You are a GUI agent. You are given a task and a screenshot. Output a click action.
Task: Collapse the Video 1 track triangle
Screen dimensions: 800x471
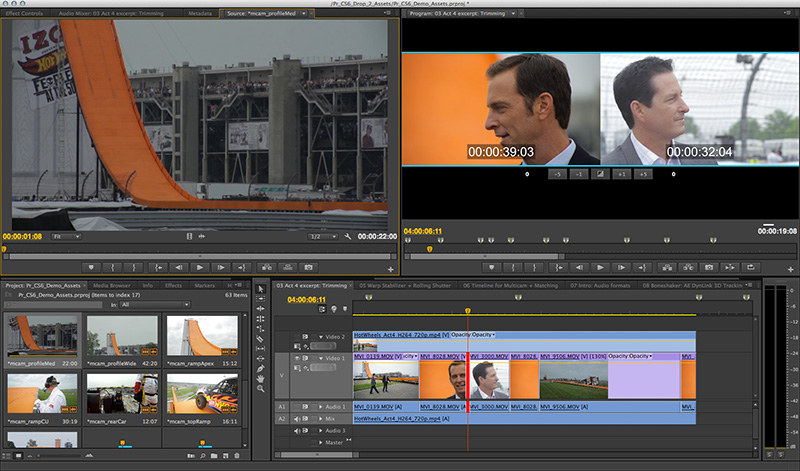(320, 357)
